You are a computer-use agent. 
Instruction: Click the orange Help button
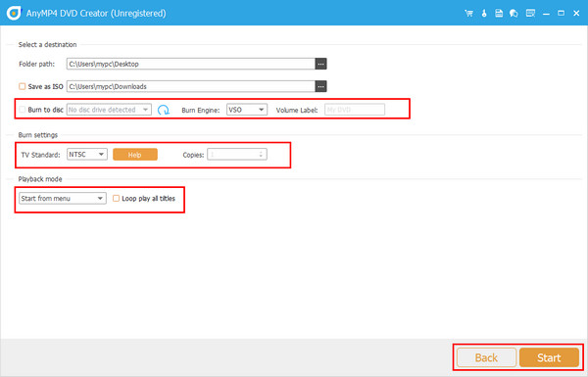[135, 155]
